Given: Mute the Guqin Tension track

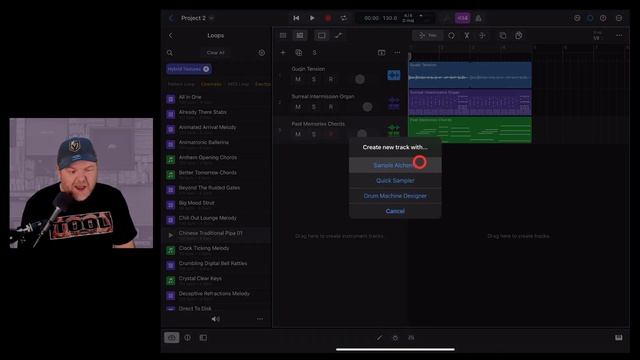Looking at the screenshot, I should (298, 79).
